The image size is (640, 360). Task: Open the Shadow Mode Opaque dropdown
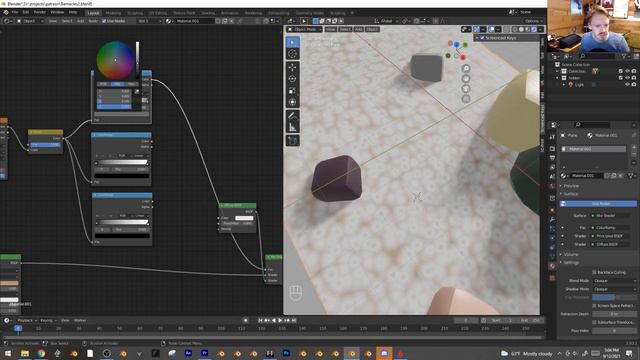click(614, 289)
